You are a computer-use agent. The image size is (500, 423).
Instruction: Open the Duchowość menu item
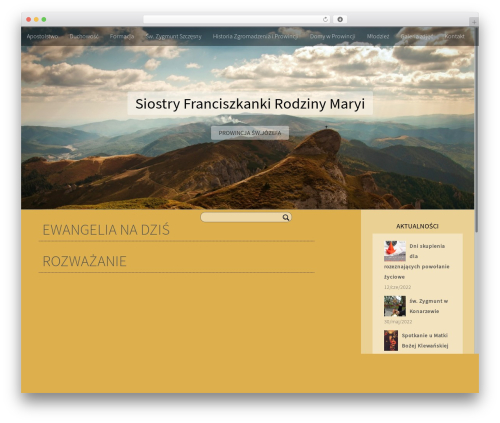[x=84, y=36]
